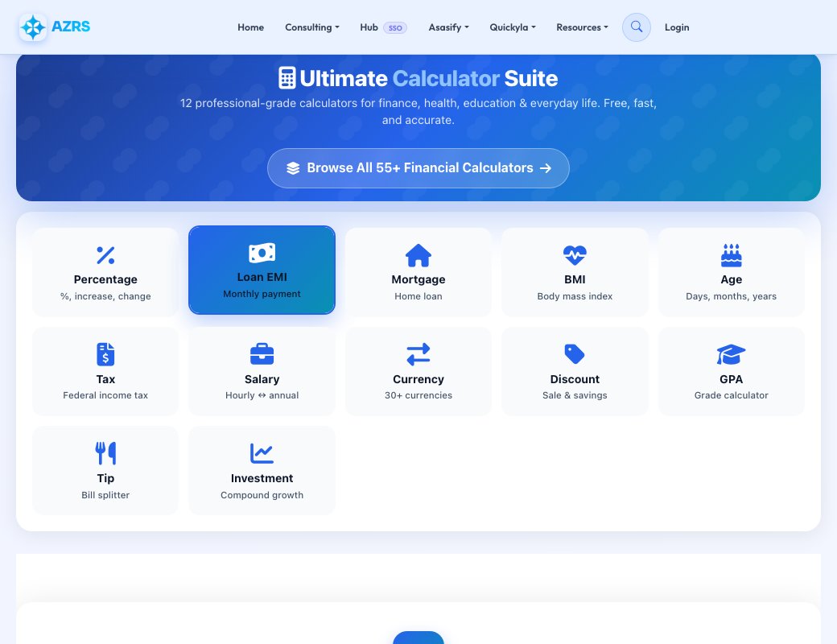Select the 'Grade calculator' subtitle
Screen dimensions: 837x644
pyautogui.click(x=732, y=395)
